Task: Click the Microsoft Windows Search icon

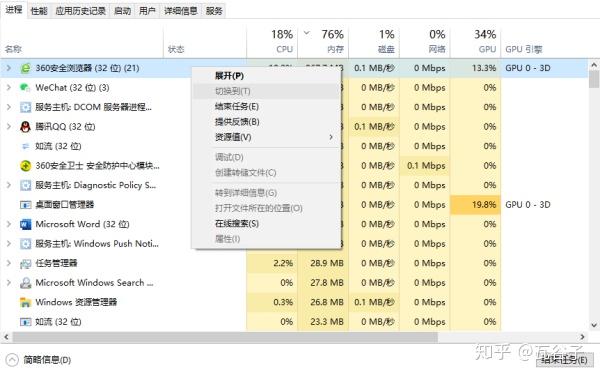Action: coord(25,283)
